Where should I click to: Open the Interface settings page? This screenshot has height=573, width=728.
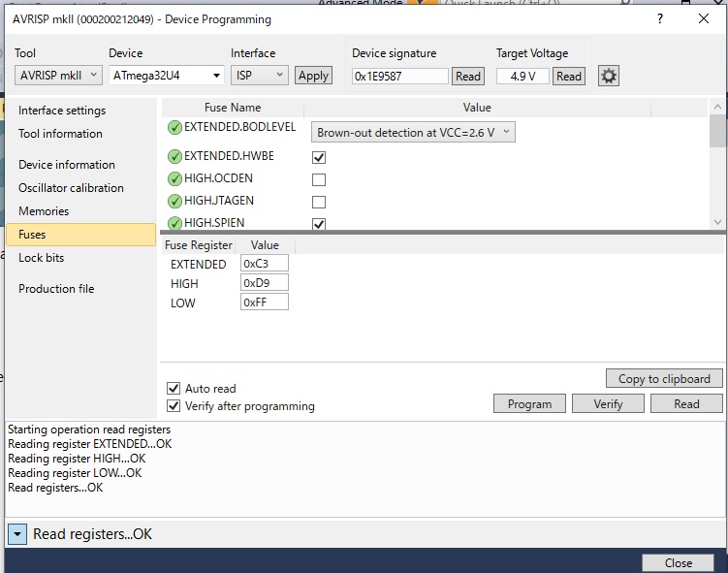point(62,111)
